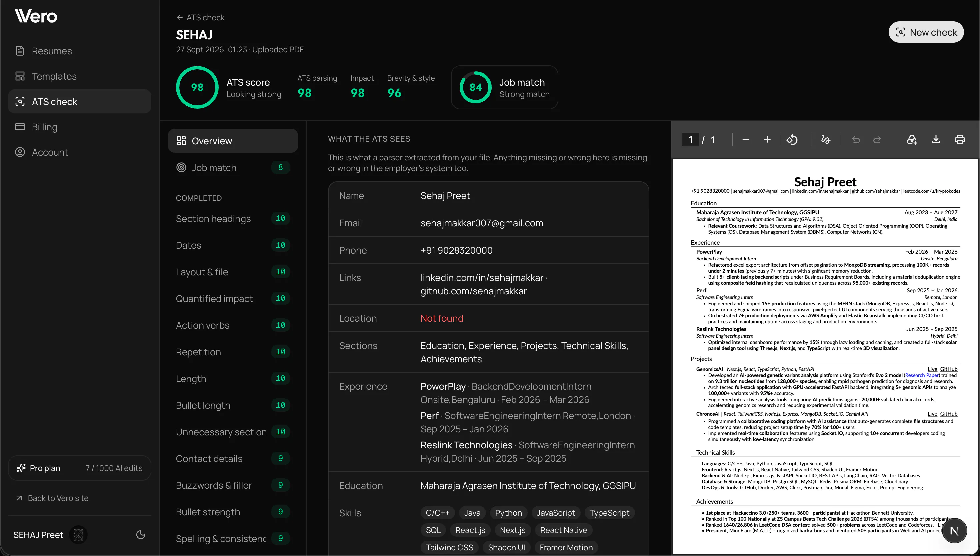The image size is (980, 556).
Task: Rotate the PDF page
Action: [792, 139]
